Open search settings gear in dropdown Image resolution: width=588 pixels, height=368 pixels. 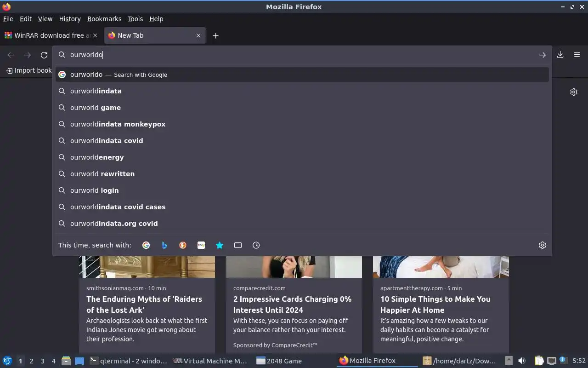[543, 245]
